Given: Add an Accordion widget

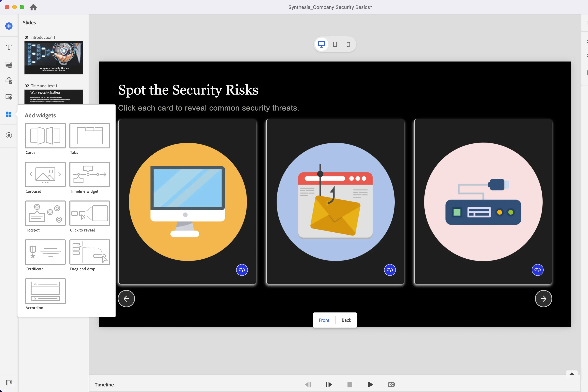Looking at the screenshot, I should [x=45, y=291].
